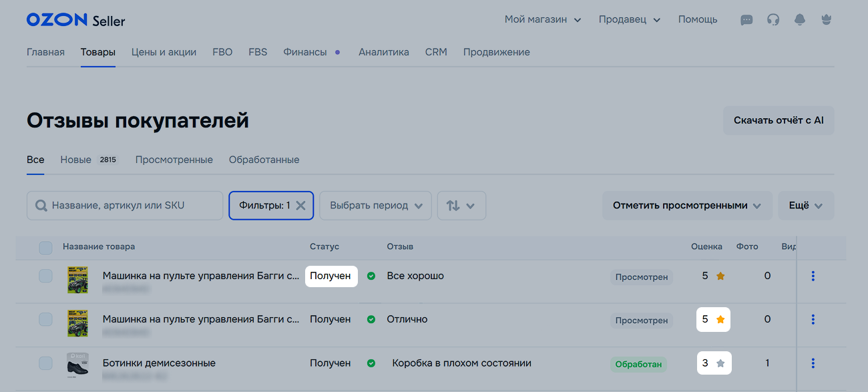Click the headset support icon
The height and width of the screenshot is (392, 868).
click(x=773, y=20)
